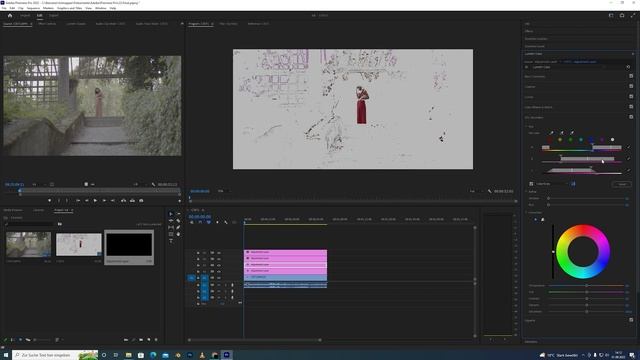Step back one frame in Source monitor
This screenshot has height=360, width=640.
(87, 200)
